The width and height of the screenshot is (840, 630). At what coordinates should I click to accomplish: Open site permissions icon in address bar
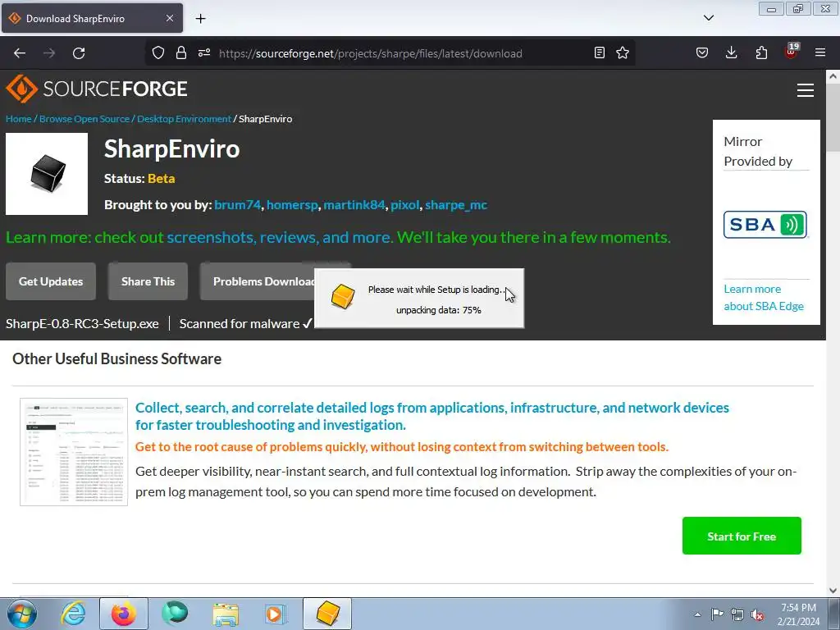point(204,53)
